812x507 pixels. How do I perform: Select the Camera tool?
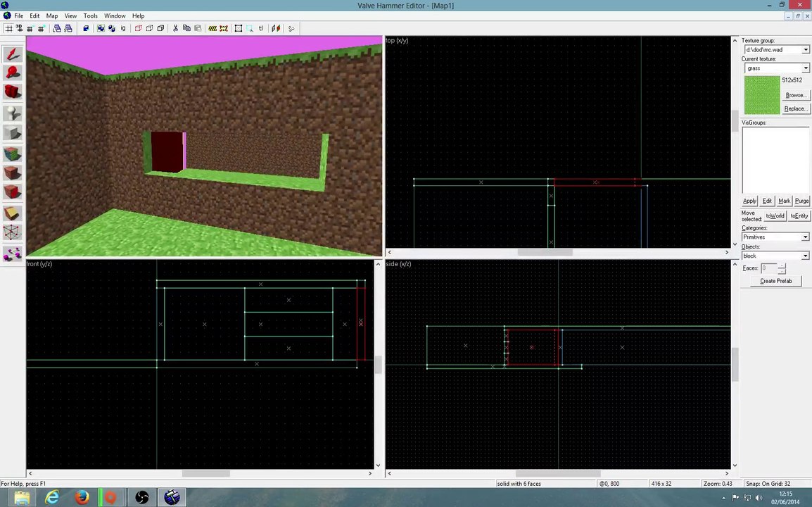click(13, 92)
